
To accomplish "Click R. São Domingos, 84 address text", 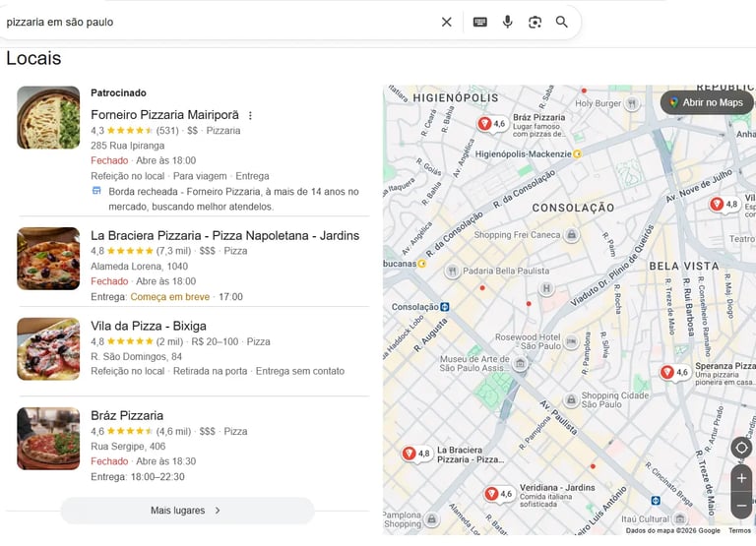I will [136, 356].
